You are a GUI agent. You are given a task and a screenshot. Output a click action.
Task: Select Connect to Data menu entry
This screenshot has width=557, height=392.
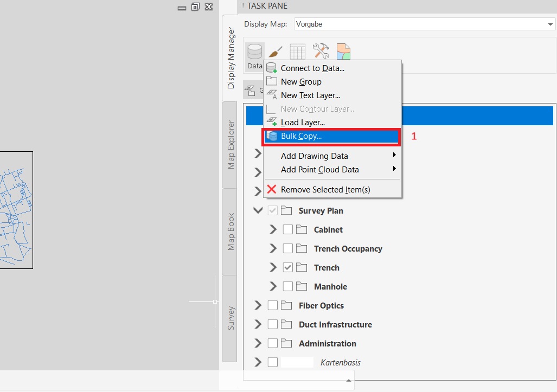click(x=312, y=68)
